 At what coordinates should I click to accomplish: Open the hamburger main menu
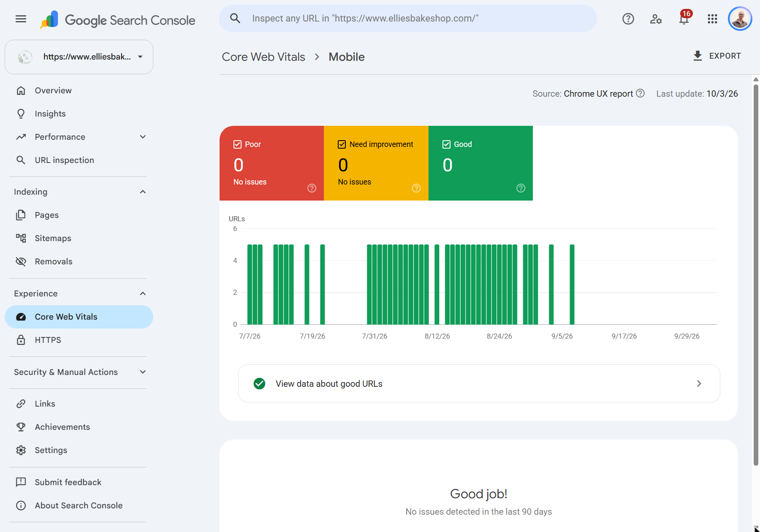[x=21, y=19]
